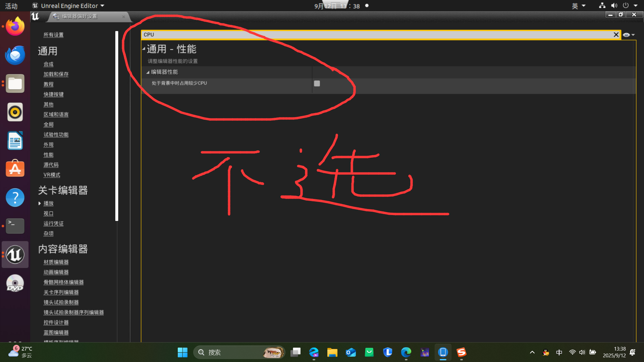
Task: Open the Help question-mark dock icon
Action: tap(15, 198)
